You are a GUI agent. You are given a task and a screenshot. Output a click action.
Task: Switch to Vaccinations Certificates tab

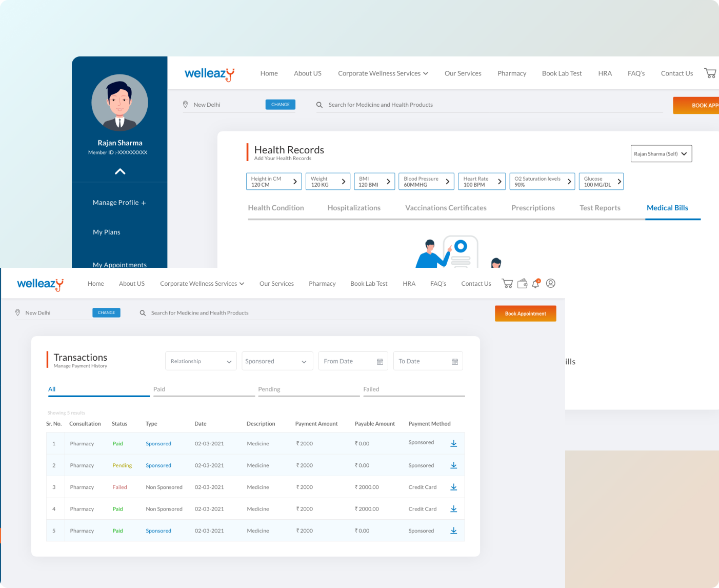[x=446, y=208]
